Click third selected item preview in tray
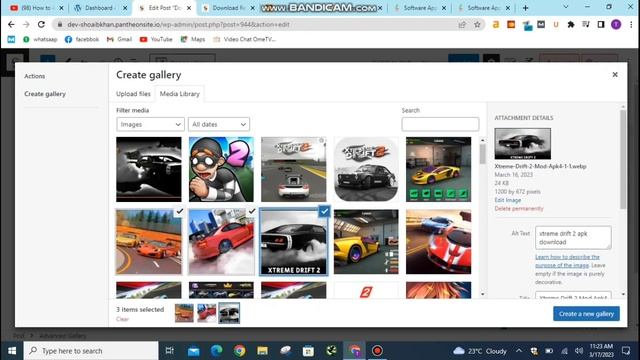The width and height of the screenshot is (640, 360). (x=229, y=313)
